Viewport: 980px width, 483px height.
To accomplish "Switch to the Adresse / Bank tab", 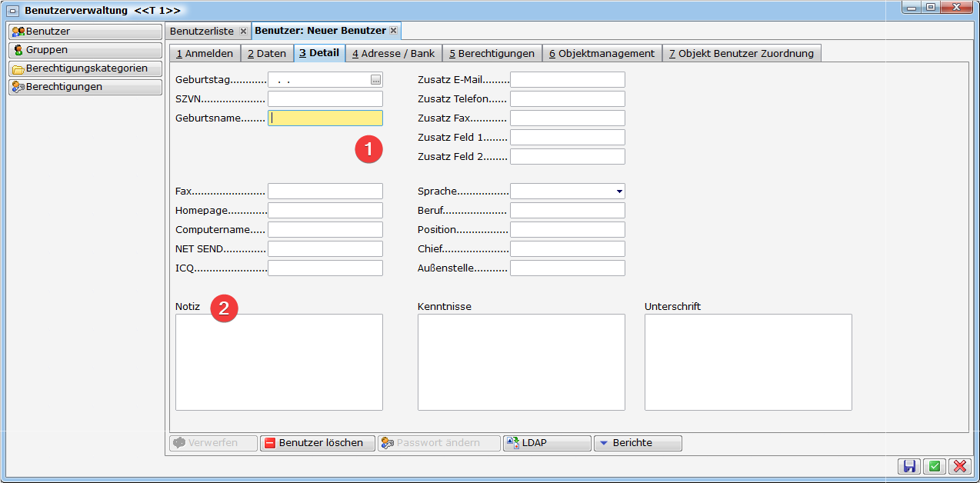I will coord(393,53).
